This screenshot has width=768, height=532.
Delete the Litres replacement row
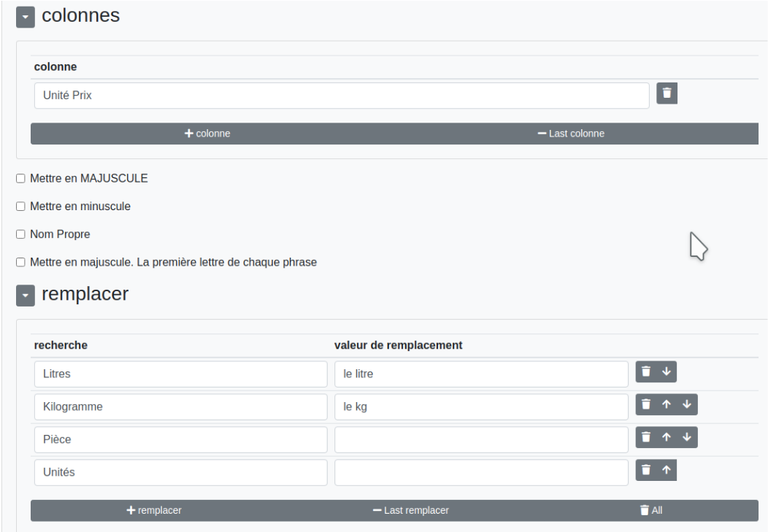(645, 371)
